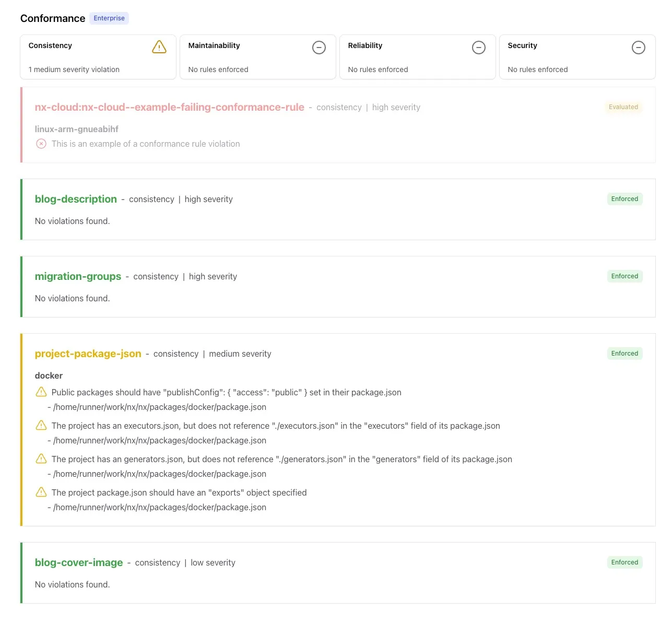Click the Maintainability minus circle icon

coord(319,48)
